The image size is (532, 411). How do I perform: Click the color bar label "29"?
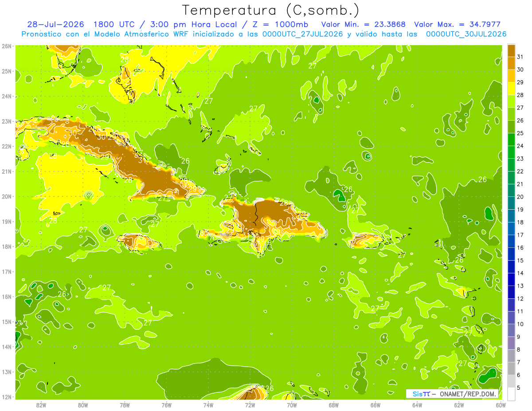[520, 82]
